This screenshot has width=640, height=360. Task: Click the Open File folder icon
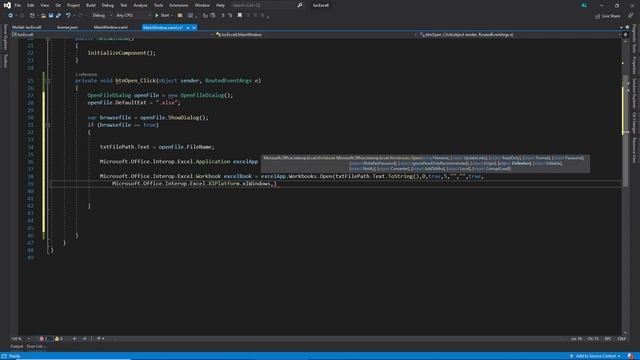click(43, 16)
